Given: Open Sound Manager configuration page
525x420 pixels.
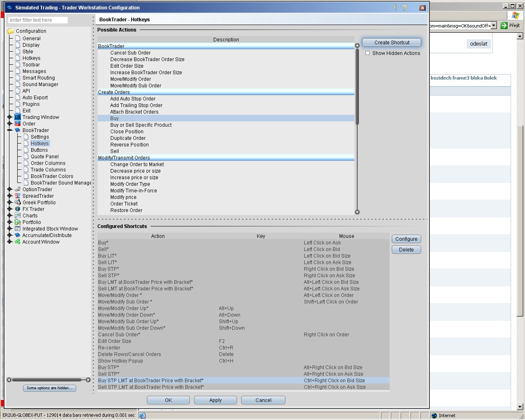Looking at the screenshot, I should point(40,84).
